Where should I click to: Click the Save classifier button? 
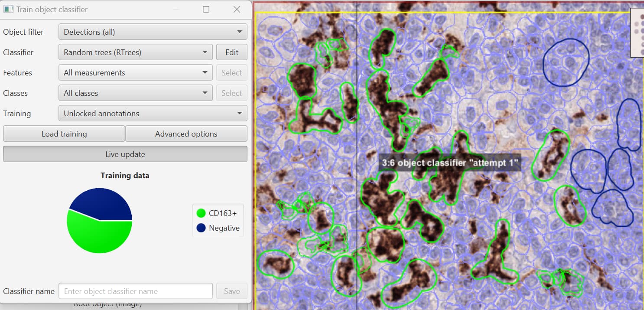pyautogui.click(x=231, y=291)
